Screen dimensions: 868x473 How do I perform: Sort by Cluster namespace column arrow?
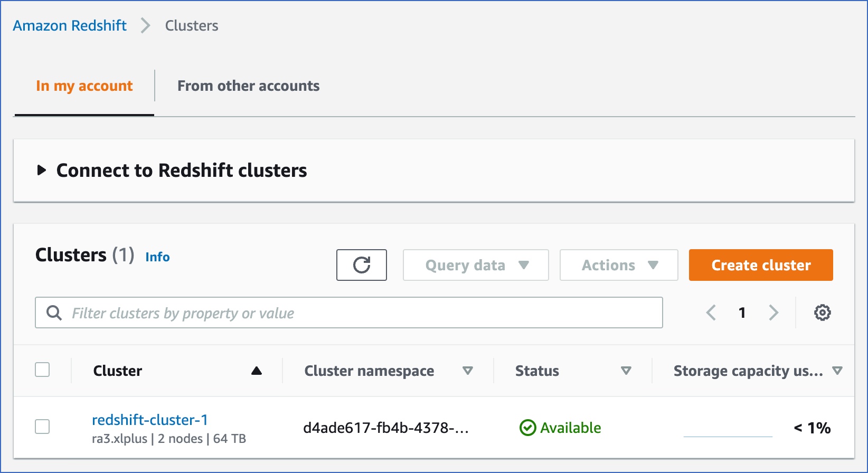[467, 371]
